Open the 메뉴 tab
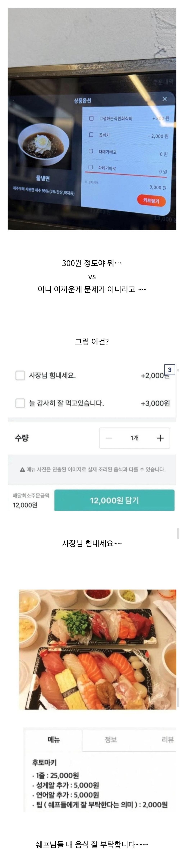The width and height of the screenshot is (184, 868). pos(54,740)
